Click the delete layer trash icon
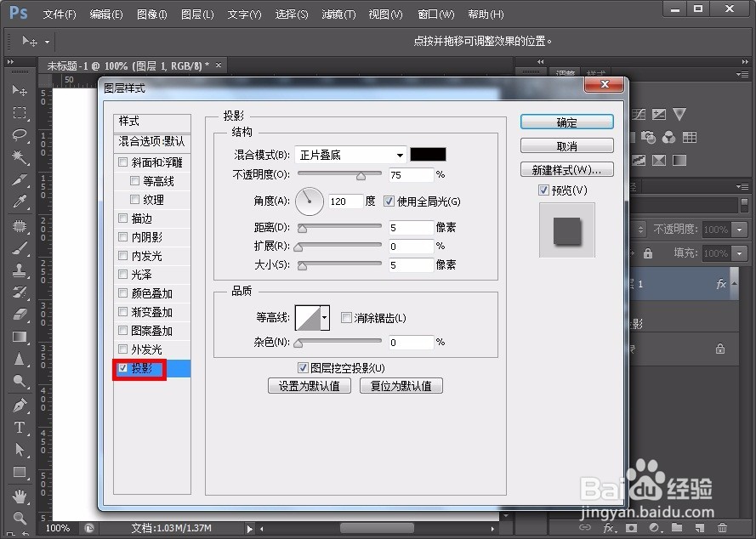Image resolution: width=756 pixels, height=539 pixels. click(x=722, y=527)
